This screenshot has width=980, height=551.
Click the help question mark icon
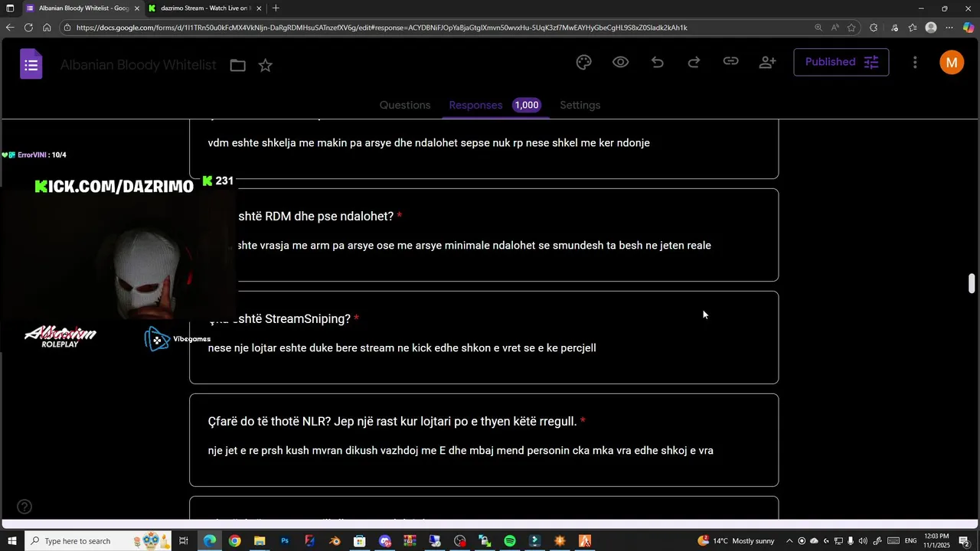(24, 507)
